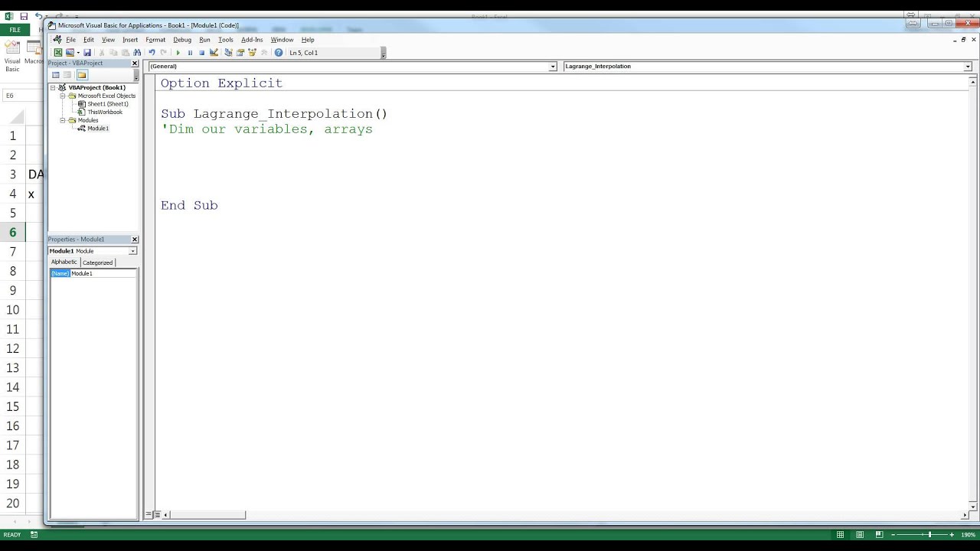Open the Insert menu

(130, 40)
